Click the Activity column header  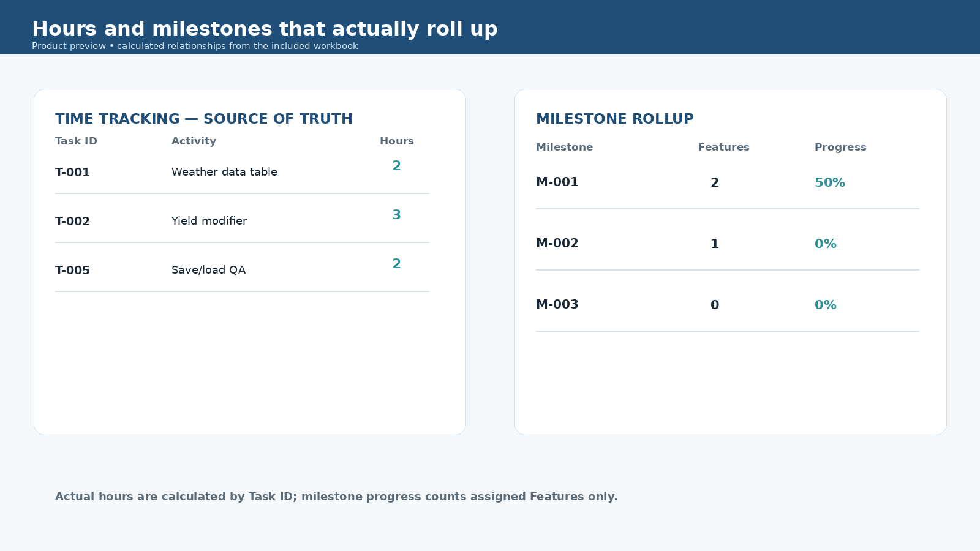coord(194,141)
